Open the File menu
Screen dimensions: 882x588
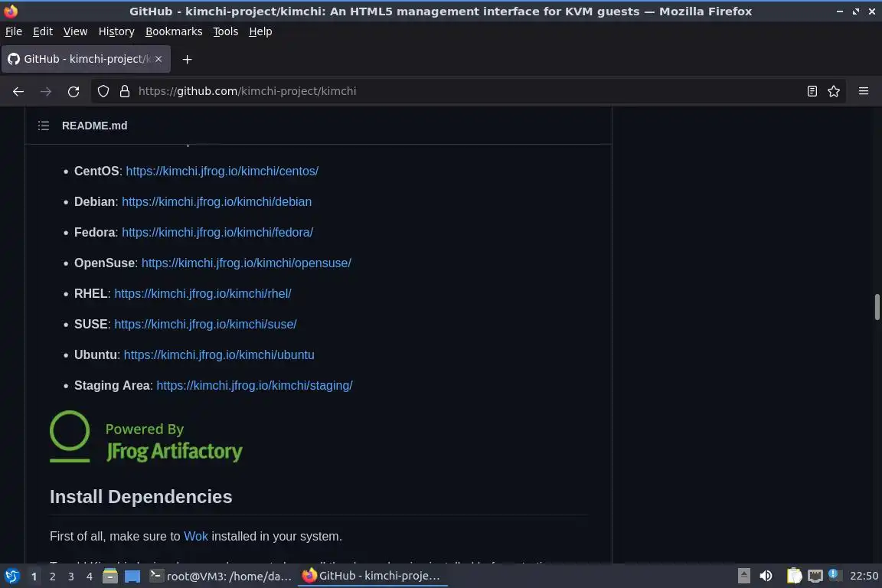click(14, 31)
